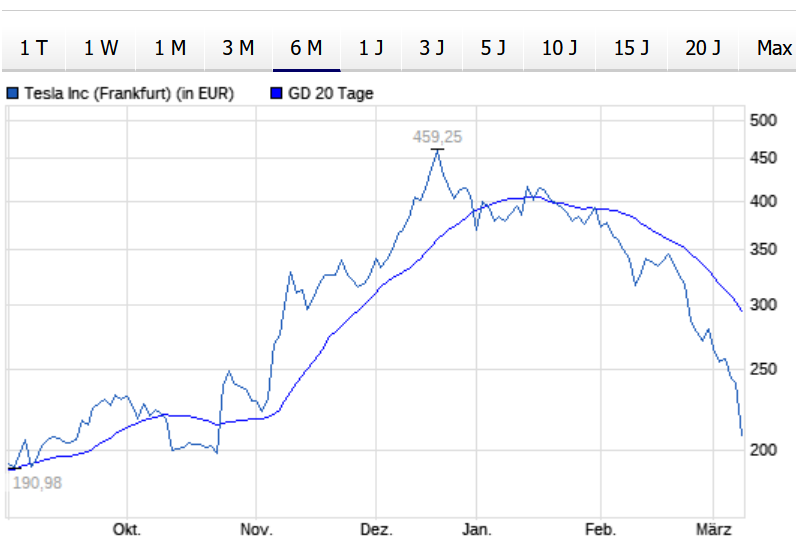The height and width of the screenshot is (541, 796).
Task: Click the Nov. axis label
Action: (x=256, y=530)
